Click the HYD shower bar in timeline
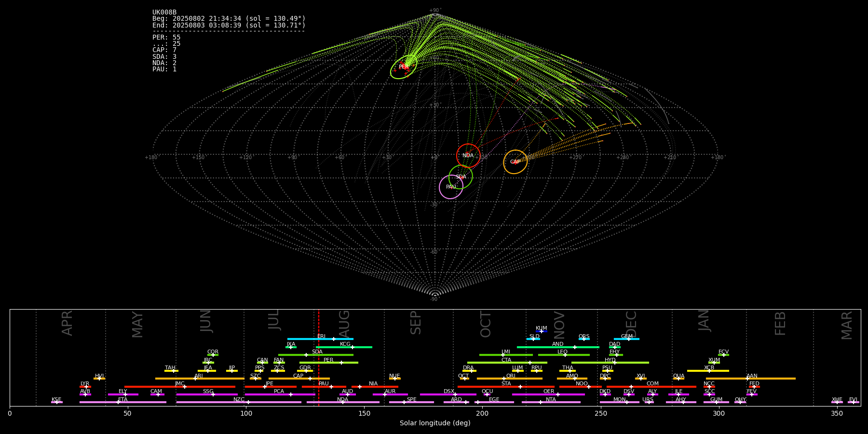 coord(610,363)
